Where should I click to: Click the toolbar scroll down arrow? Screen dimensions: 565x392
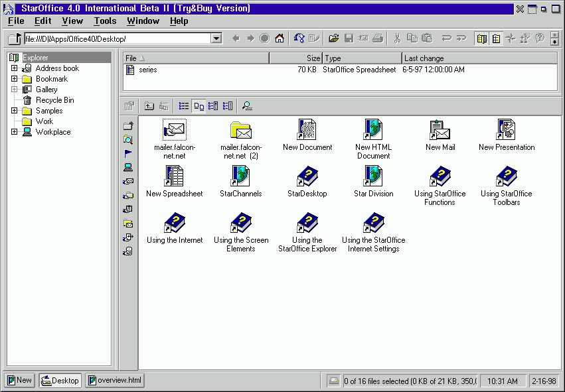555,42
